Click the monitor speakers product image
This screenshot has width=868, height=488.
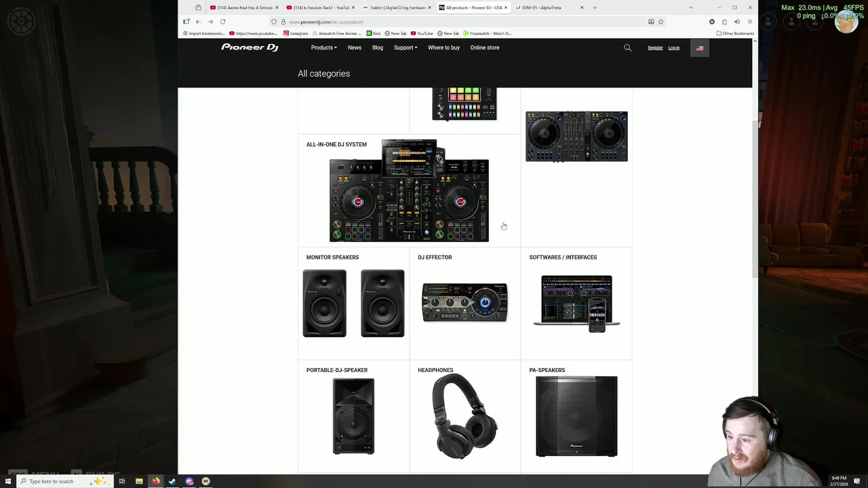pyautogui.click(x=353, y=304)
